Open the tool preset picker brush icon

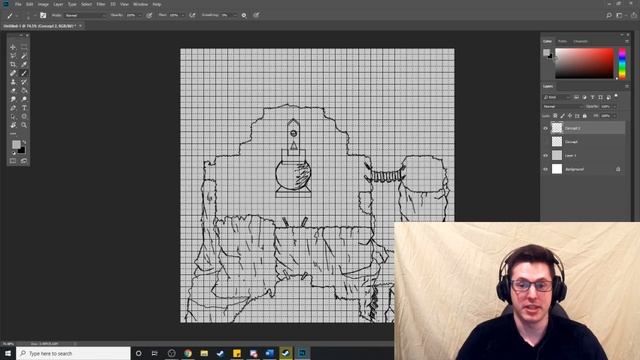pyautogui.click(x=11, y=15)
